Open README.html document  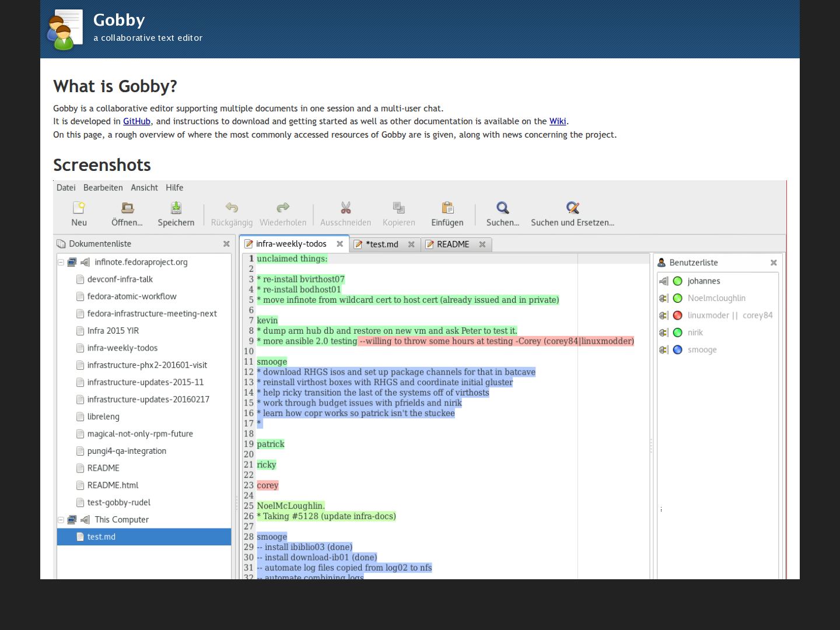click(113, 485)
